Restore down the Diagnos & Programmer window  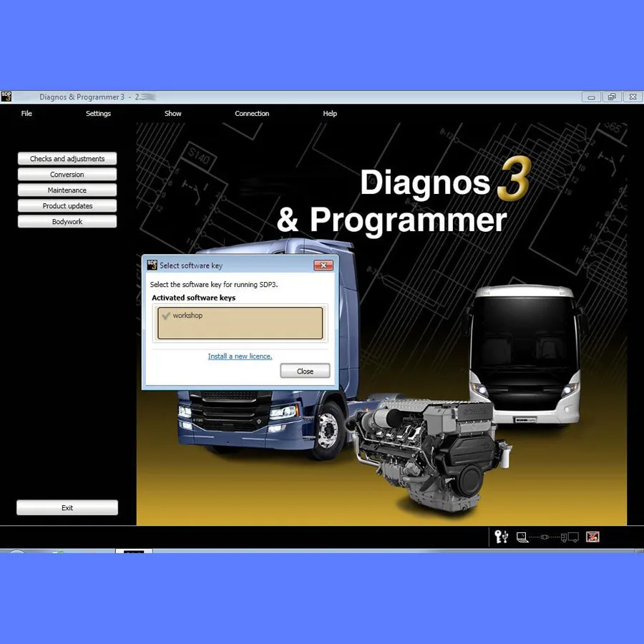(x=612, y=97)
